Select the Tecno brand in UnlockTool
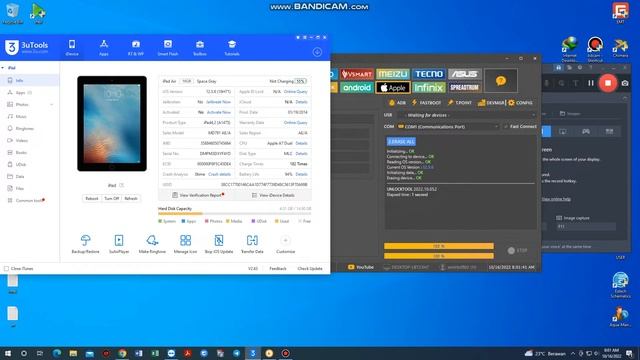The width and height of the screenshot is (640, 360). 429,74
